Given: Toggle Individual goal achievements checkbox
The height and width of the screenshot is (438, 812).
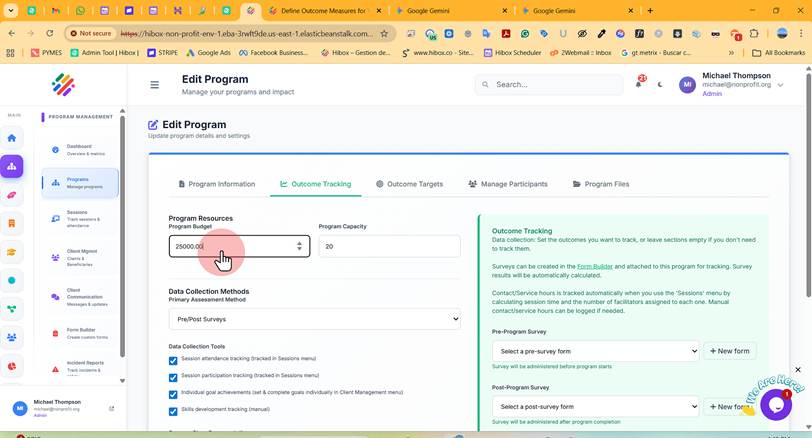Looking at the screenshot, I should coord(173,395).
